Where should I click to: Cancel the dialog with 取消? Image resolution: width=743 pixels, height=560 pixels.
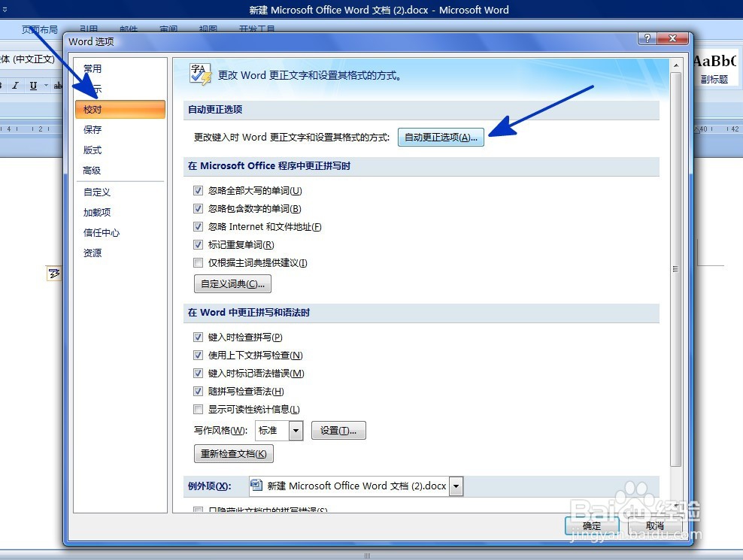pos(655,526)
